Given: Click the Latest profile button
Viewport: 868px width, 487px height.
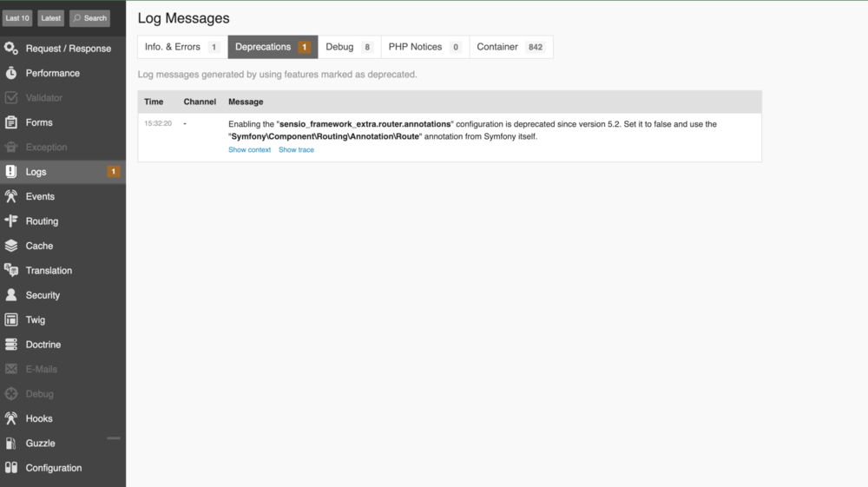Looking at the screenshot, I should (51, 18).
